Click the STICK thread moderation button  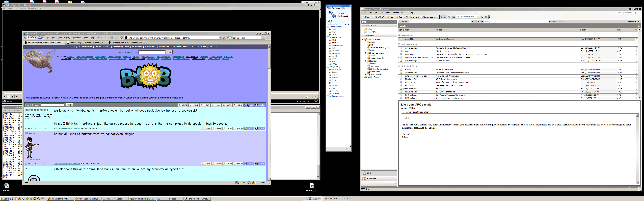pos(238,105)
